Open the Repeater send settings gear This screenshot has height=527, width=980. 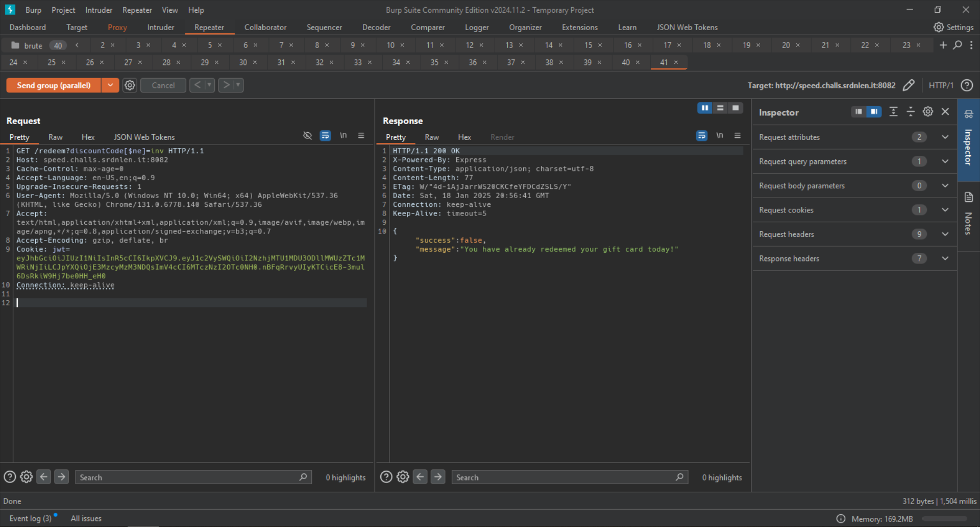click(130, 85)
